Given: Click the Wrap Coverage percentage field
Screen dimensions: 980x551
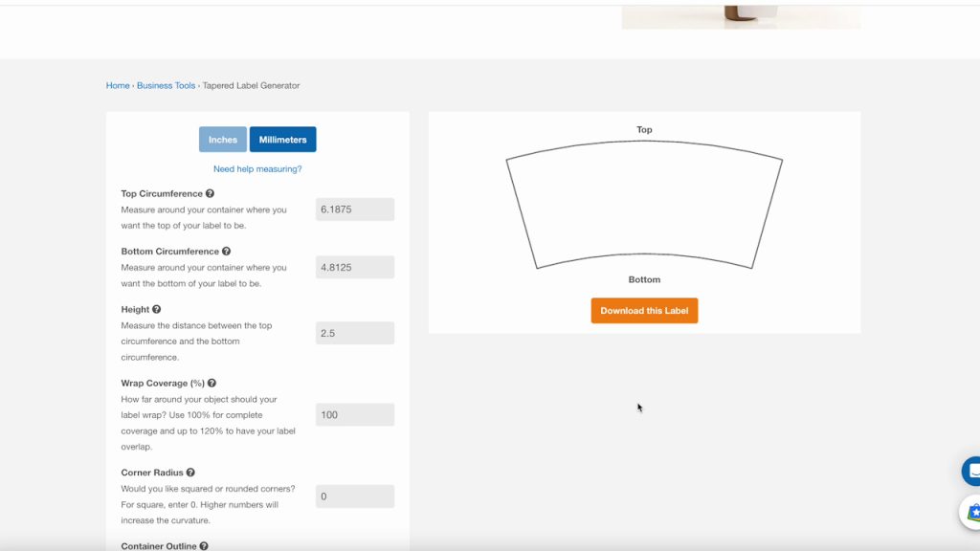Looking at the screenshot, I should point(355,415).
